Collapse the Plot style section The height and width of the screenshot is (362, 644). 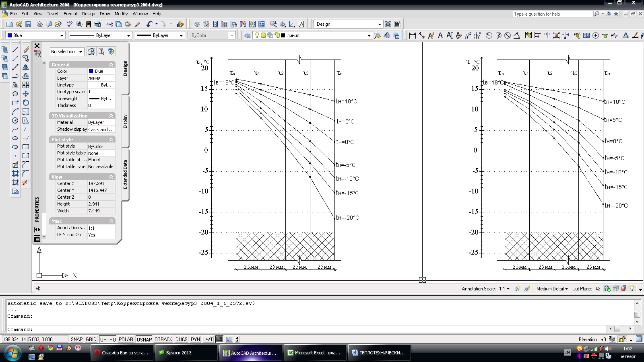tap(111, 139)
